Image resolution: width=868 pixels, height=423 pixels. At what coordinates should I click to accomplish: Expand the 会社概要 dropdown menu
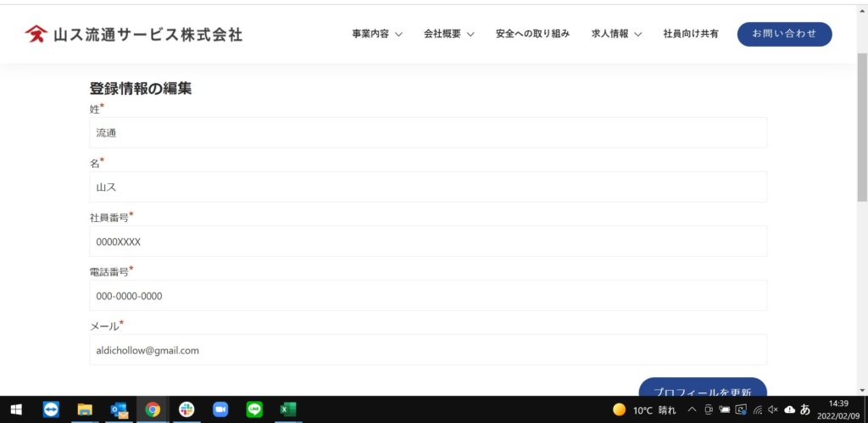click(x=449, y=34)
